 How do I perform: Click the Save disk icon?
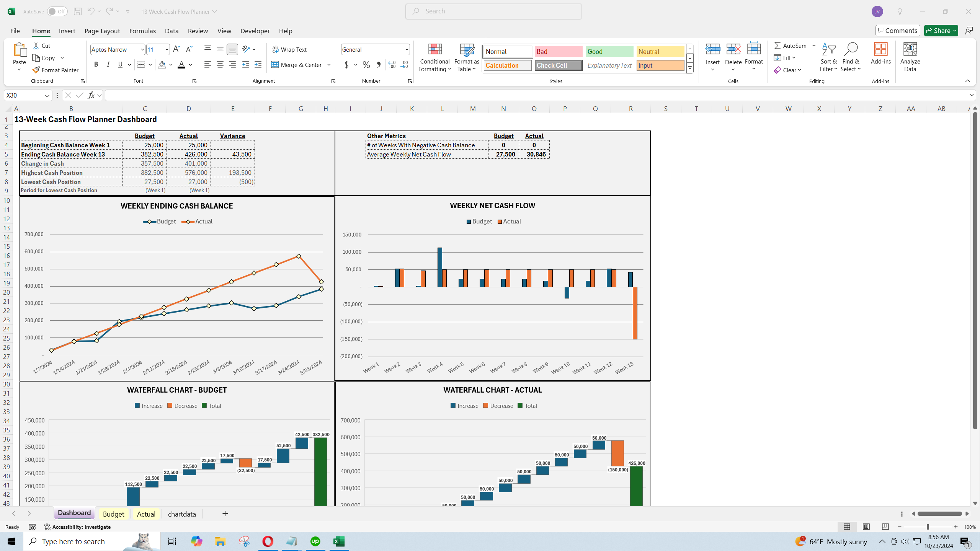click(x=77, y=11)
